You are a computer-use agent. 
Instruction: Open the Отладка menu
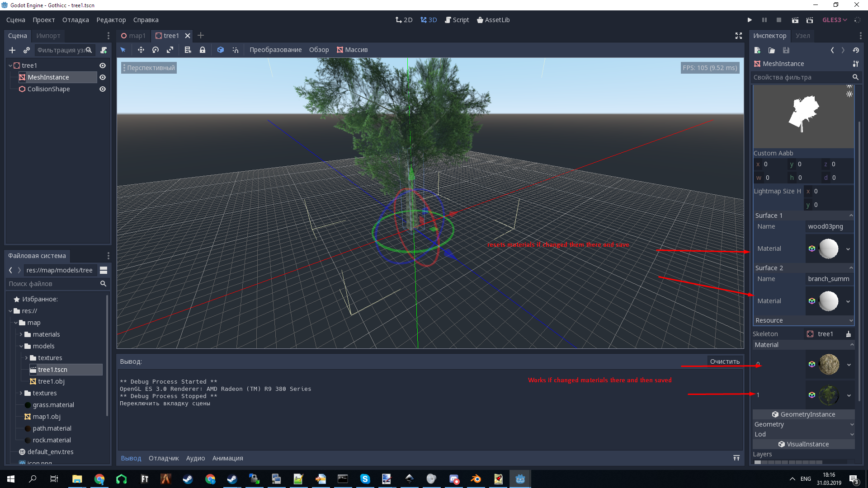click(75, 20)
